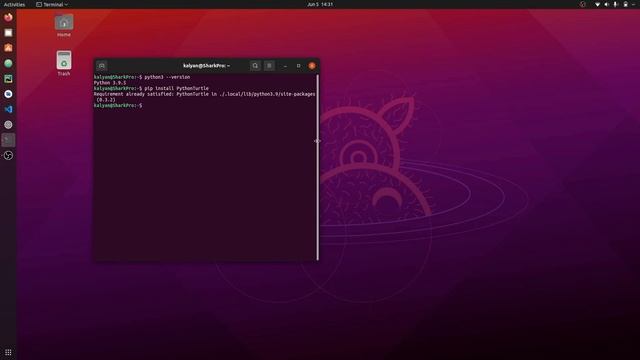This screenshot has width=640, height=360.
Task: Open Show Applications grid
Action: (x=8, y=352)
